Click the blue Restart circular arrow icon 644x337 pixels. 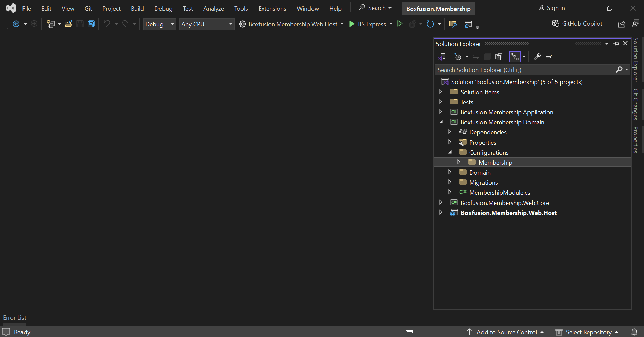[430, 24]
